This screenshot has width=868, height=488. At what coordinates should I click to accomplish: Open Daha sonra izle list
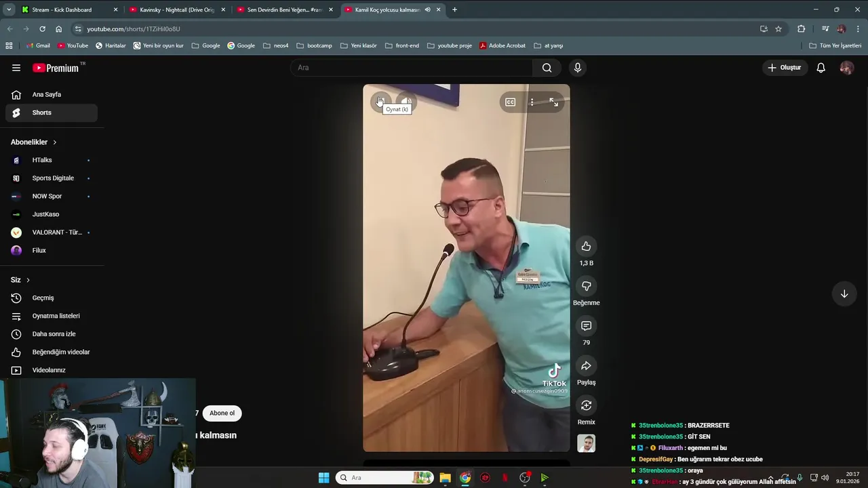pyautogui.click(x=52, y=334)
